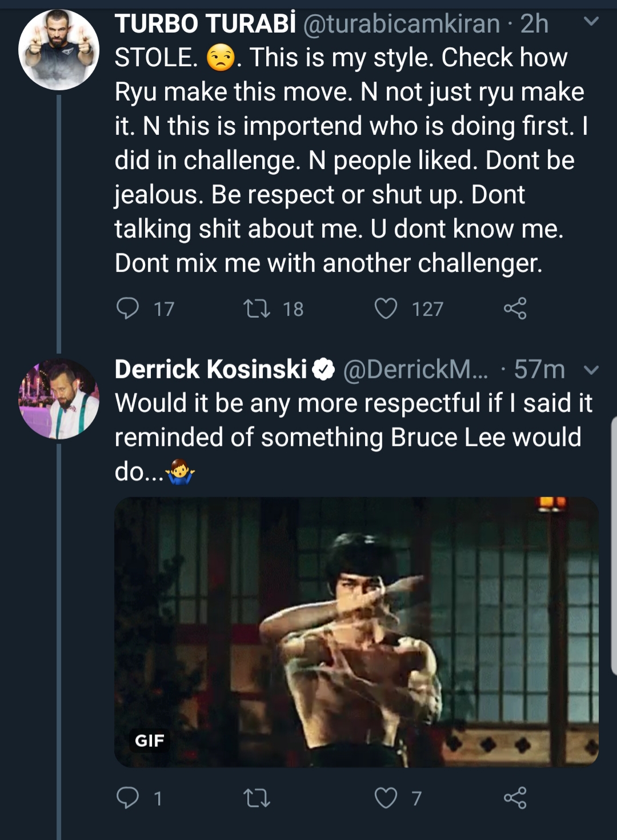Screen dimensions: 617x840
Task: Open Derrick Kosinski's profile avatar
Action: [58, 399]
